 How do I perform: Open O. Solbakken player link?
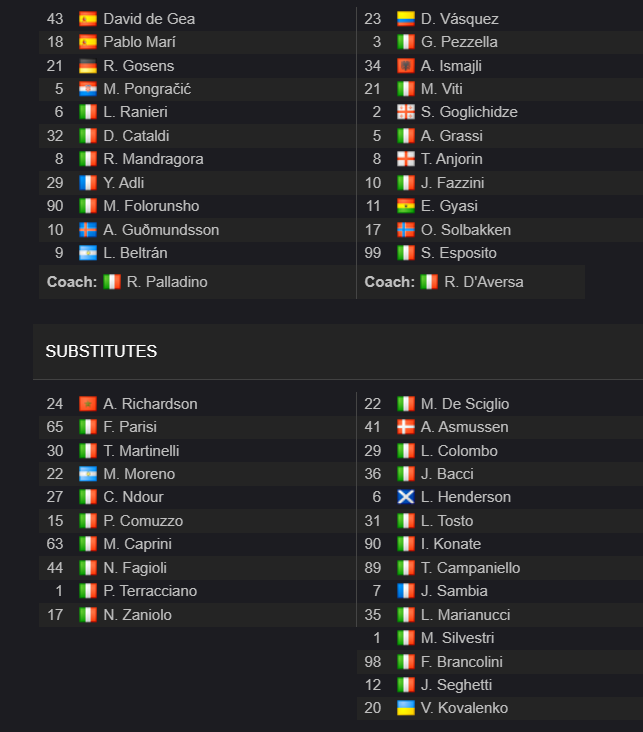point(466,230)
